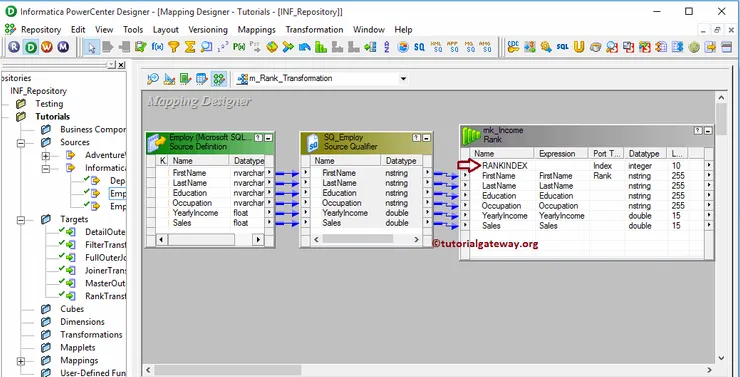Minimize the Employ Source Definition box

click(269, 138)
